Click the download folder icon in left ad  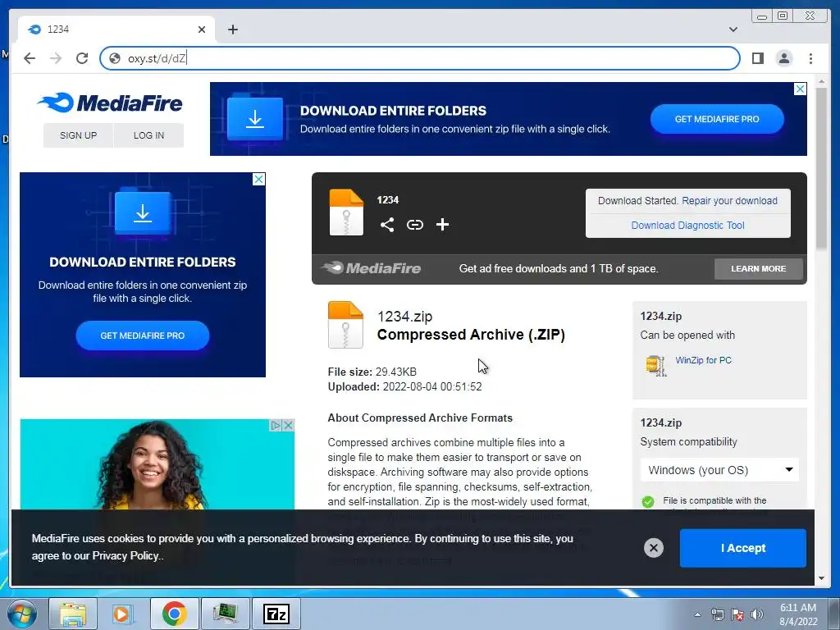pos(143,212)
